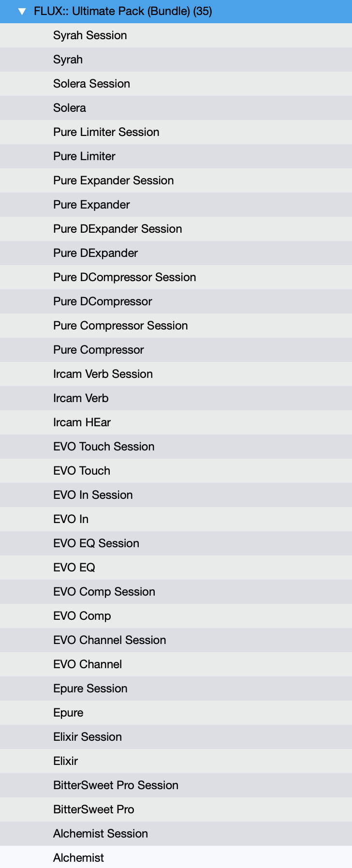Select Pure DExpander Session item

click(x=117, y=229)
